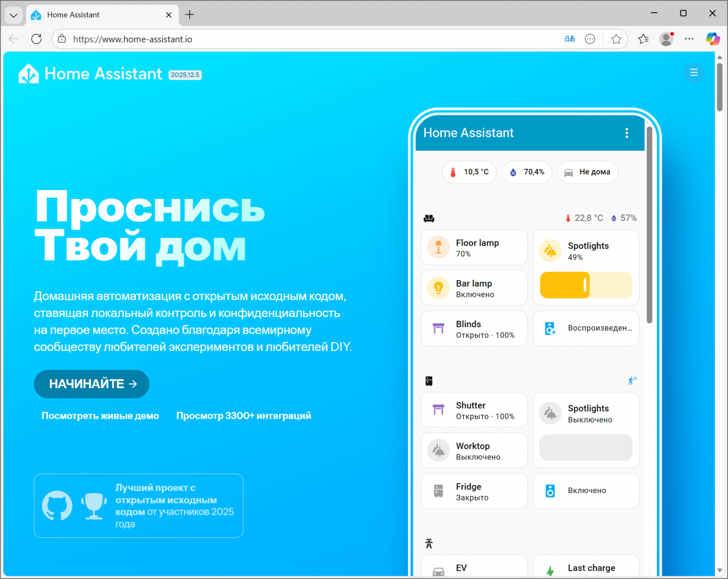
Task: Click the Fridge icon
Action: [x=438, y=491]
